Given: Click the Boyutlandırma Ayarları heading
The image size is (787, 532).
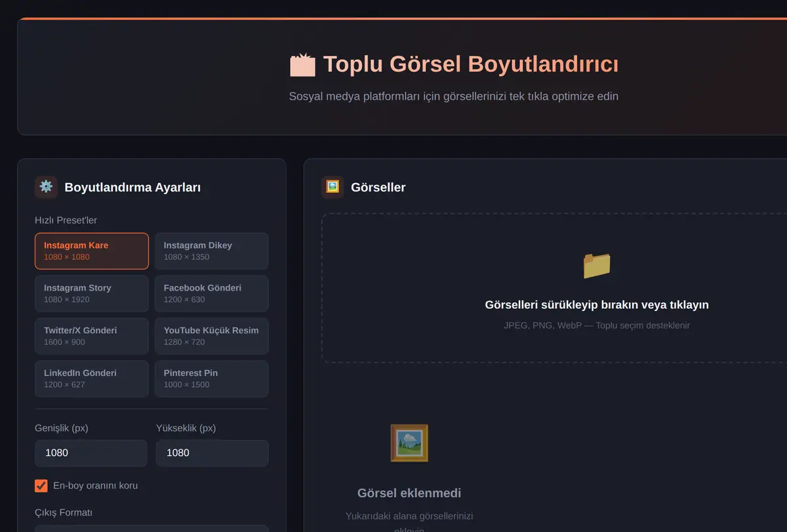Looking at the screenshot, I should tap(132, 187).
